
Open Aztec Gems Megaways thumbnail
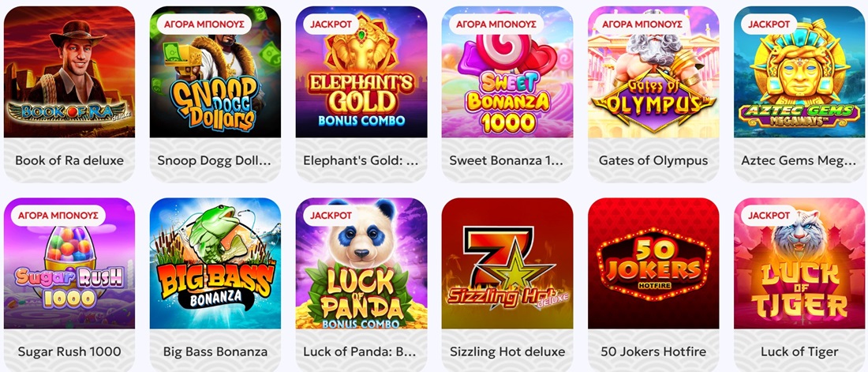click(x=799, y=72)
